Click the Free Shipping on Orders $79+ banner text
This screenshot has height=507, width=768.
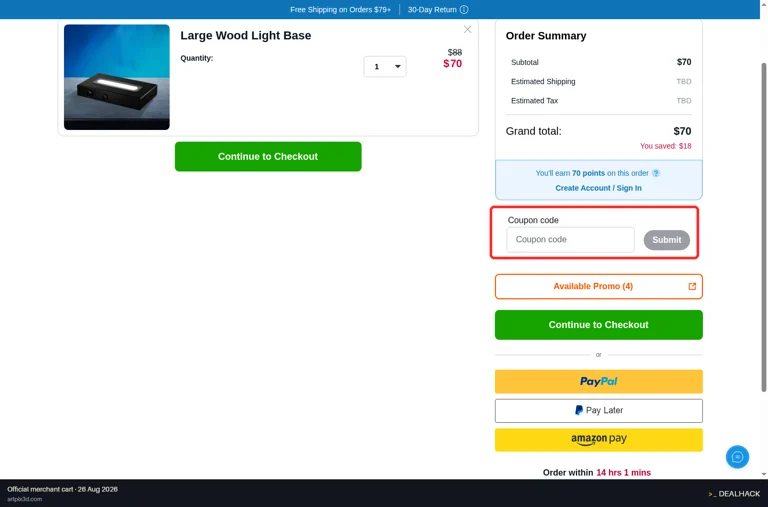click(340, 9)
